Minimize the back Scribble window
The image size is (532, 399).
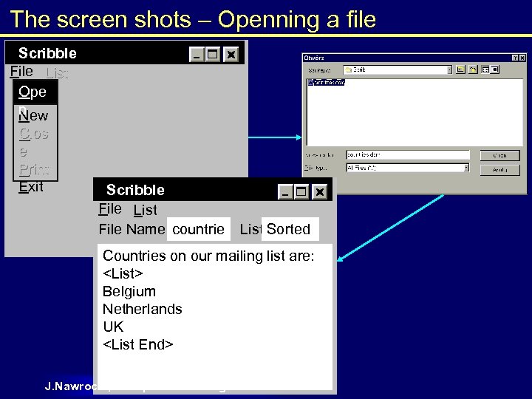197,54
